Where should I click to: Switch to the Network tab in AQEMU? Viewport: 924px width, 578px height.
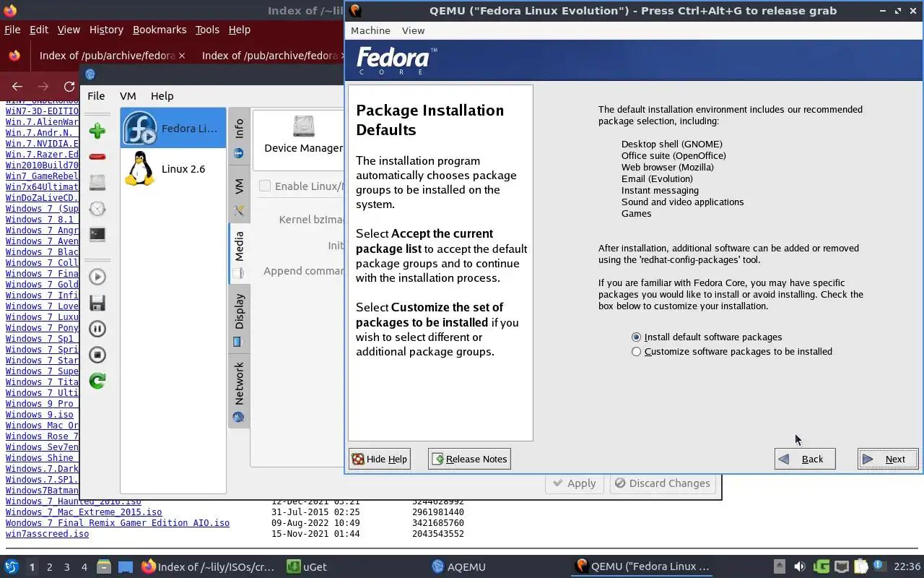coord(239,391)
